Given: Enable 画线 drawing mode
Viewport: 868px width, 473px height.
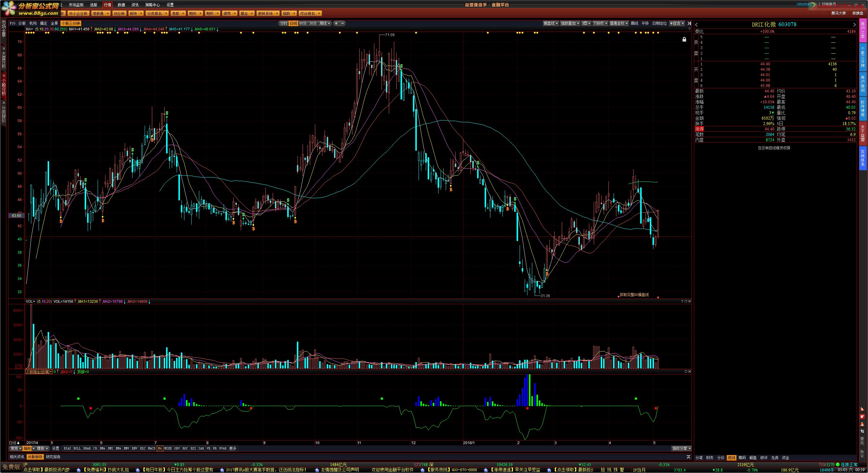Looking at the screenshot, I should (x=634, y=23).
